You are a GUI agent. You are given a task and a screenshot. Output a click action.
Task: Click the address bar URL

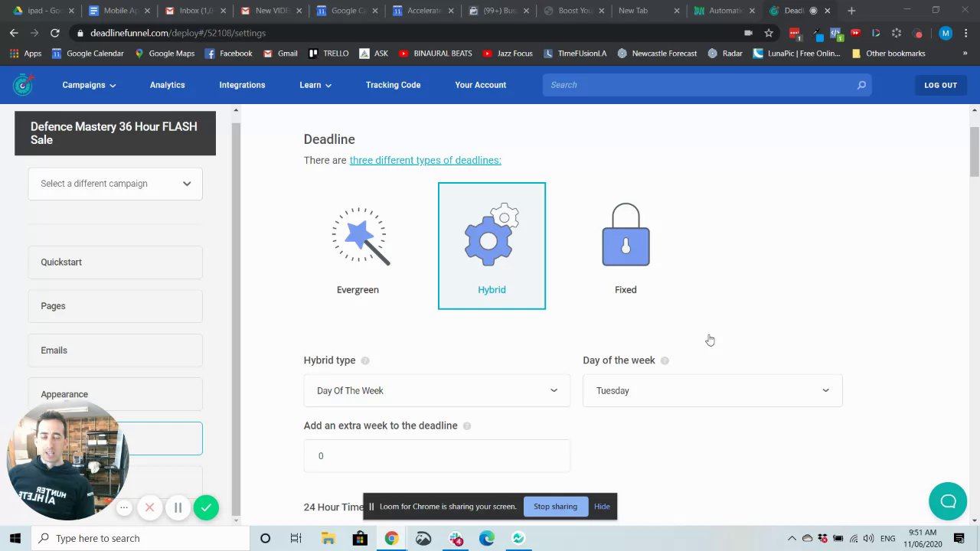178,33
